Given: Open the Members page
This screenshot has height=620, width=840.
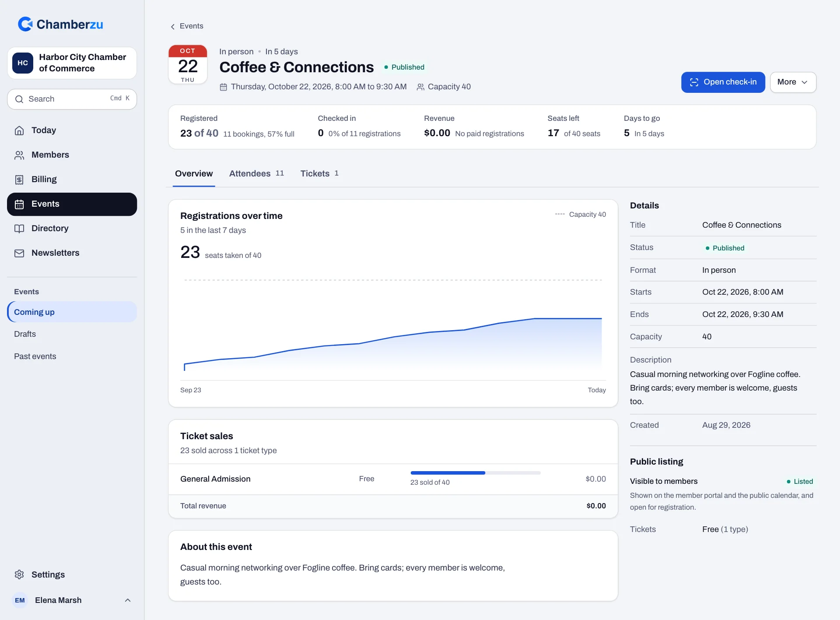Looking at the screenshot, I should (72, 155).
